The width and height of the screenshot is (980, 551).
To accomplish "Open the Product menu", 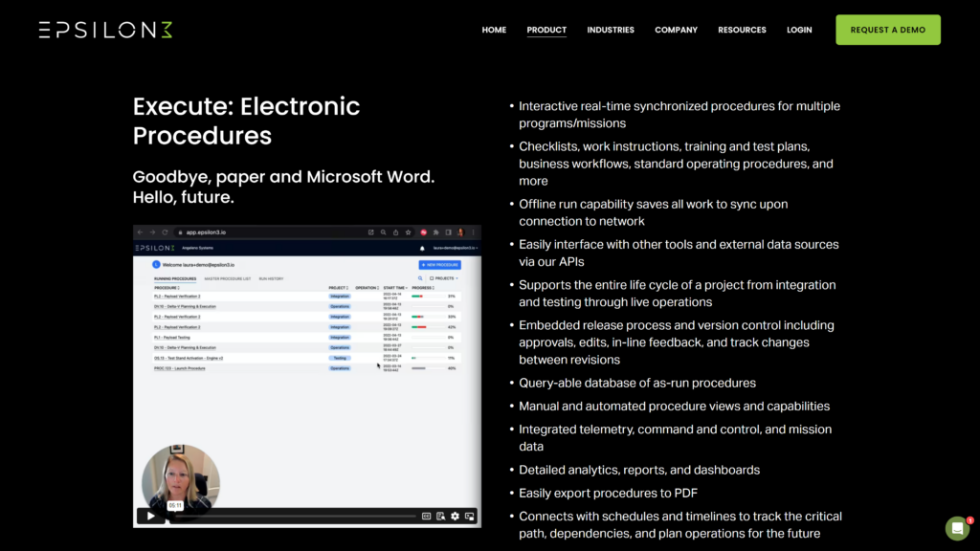I will coord(546,30).
